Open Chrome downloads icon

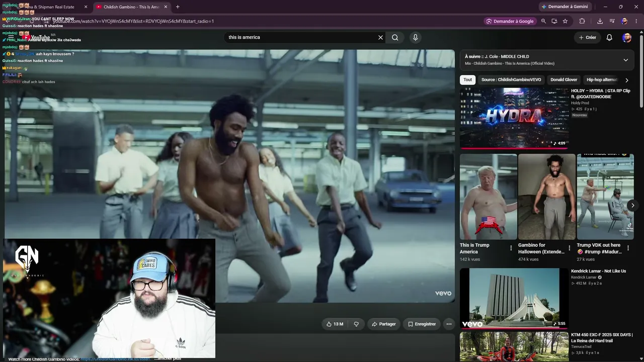click(x=600, y=21)
